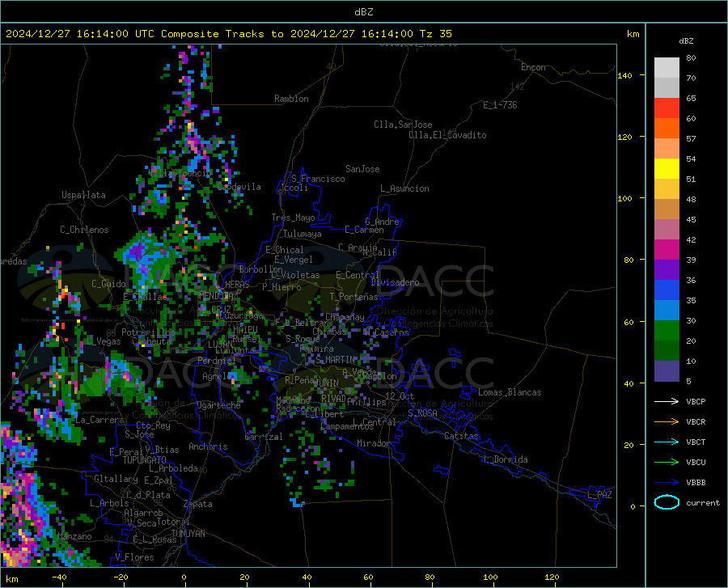Click the cyan VBCT arrow legend icon
This screenshot has height=588, width=728.
(x=667, y=442)
